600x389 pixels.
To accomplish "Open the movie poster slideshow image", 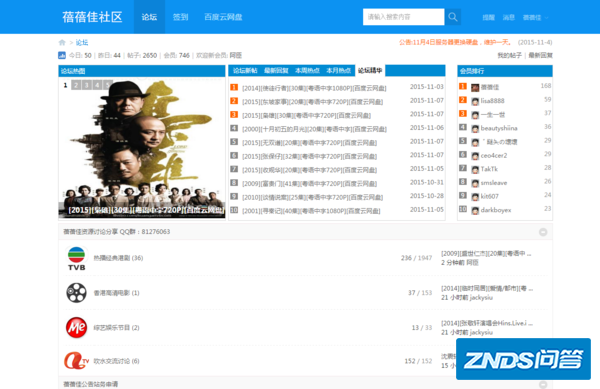I will (x=142, y=148).
